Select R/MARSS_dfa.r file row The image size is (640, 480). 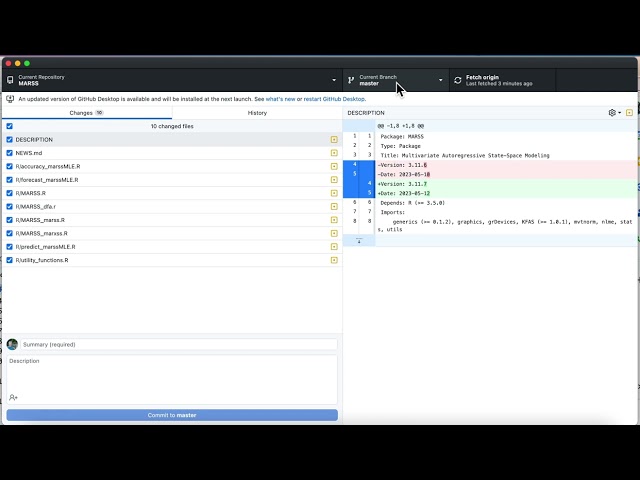(x=172, y=207)
